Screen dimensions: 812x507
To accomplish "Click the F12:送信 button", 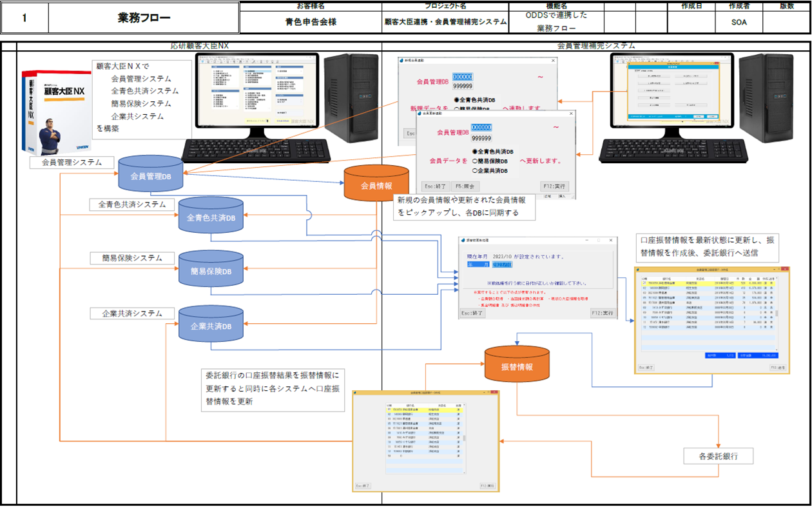I will click(778, 368).
